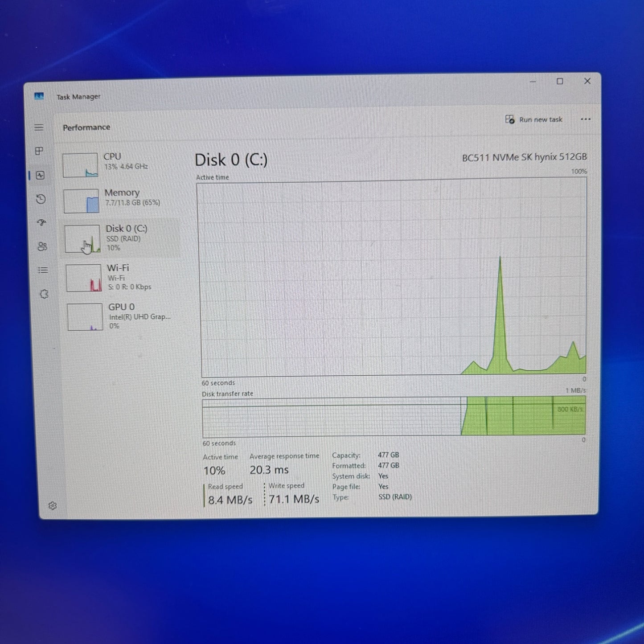Open the Details list icon
The width and height of the screenshot is (644, 644).
[x=43, y=270]
